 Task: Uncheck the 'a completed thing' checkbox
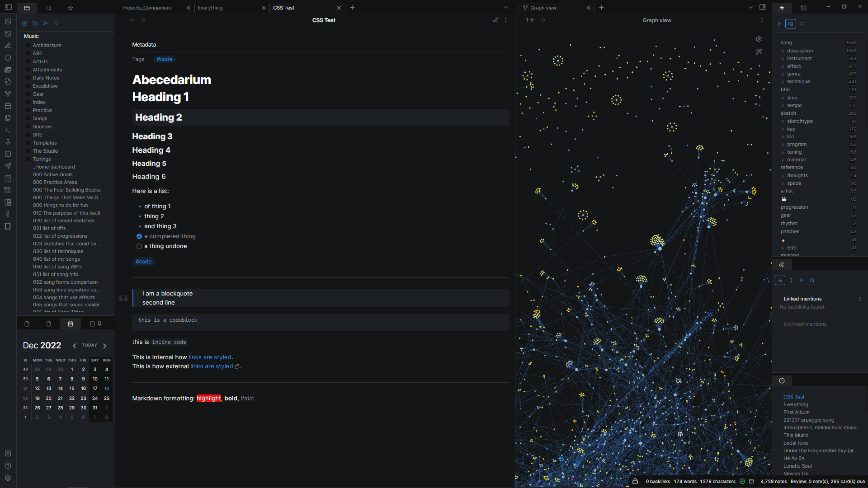tap(139, 236)
